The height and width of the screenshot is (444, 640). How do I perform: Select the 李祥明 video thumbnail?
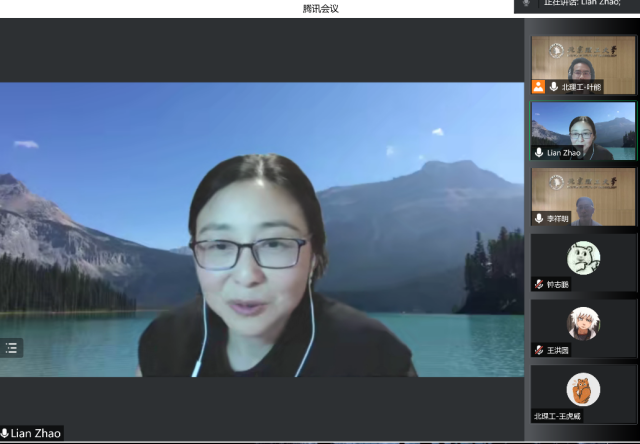583,194
